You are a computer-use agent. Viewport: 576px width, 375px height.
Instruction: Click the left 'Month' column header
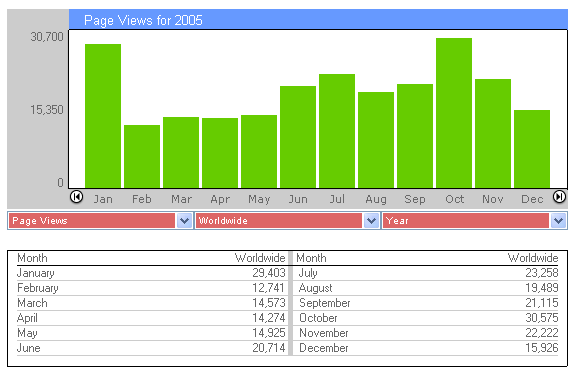coord(32,258)
